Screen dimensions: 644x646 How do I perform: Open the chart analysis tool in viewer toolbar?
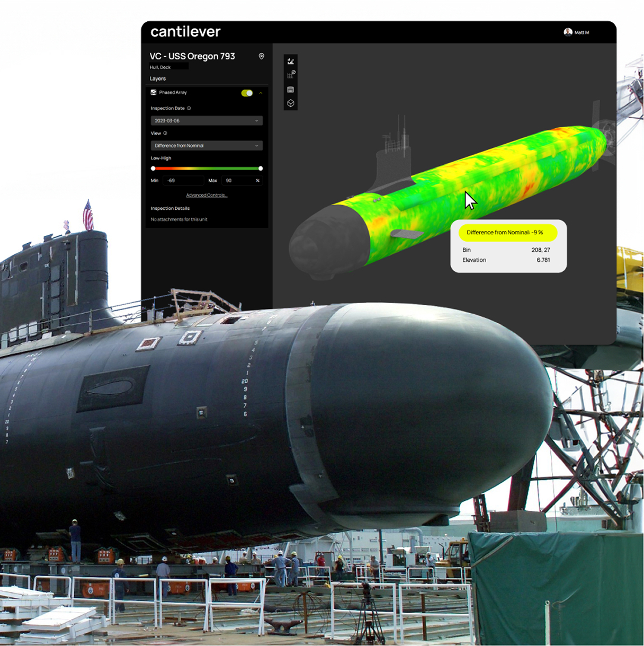[291, 61]
